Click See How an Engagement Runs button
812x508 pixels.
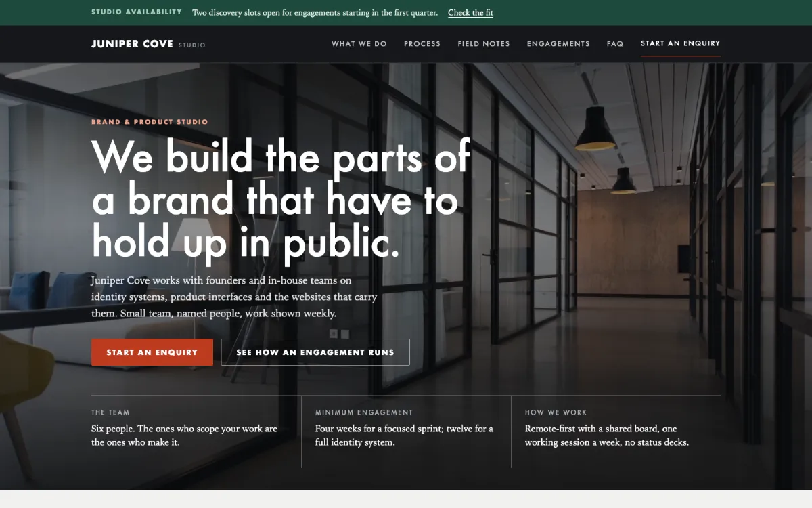point(315,352)
